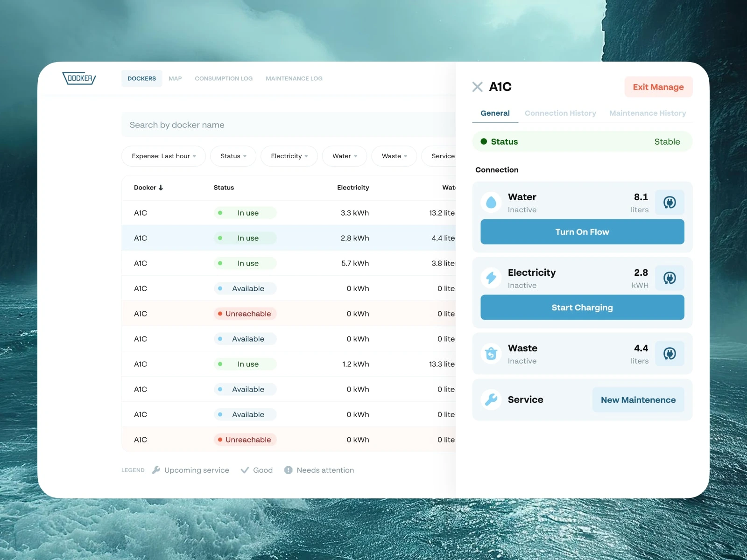The image size is (747, 560).
Task: Click the green Status dot in the panel
Action: (484, 141)
